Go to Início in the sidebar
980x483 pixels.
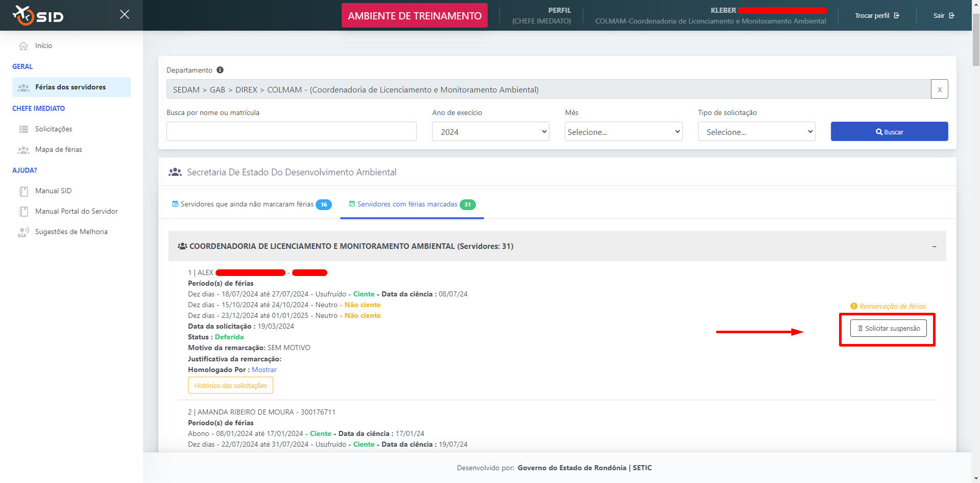(43, 45)
